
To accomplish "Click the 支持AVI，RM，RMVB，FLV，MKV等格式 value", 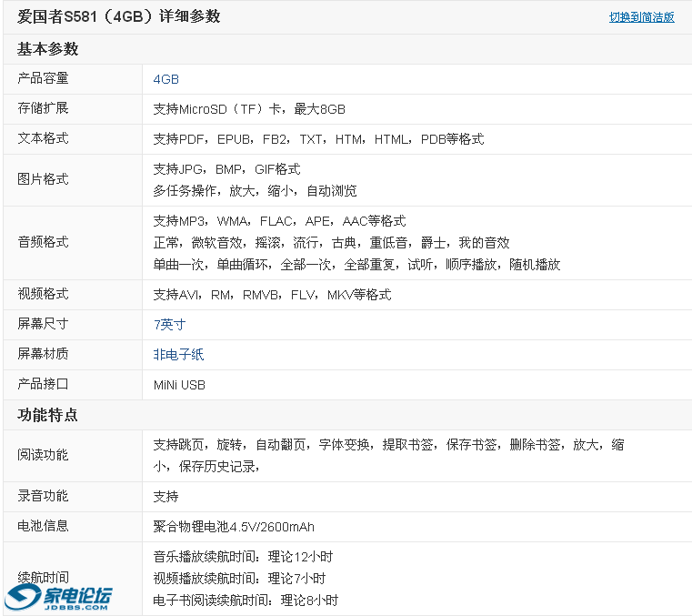I will (x=272, y=295).
